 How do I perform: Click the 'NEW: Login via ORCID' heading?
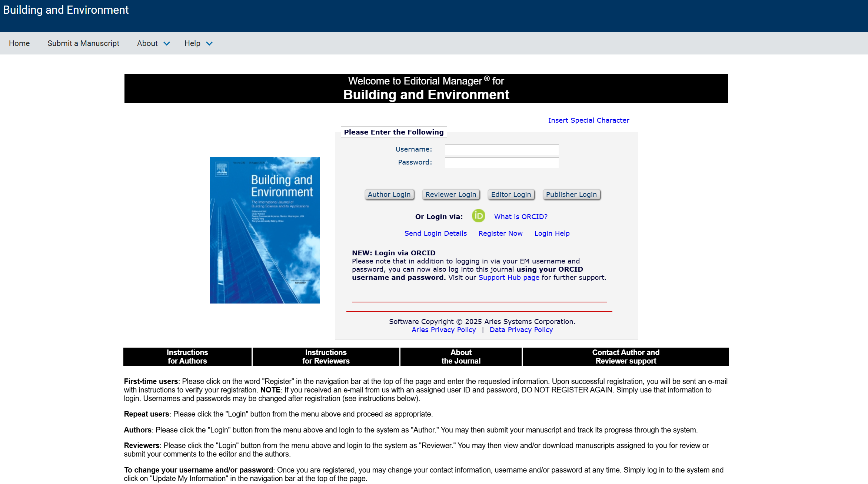pos(394,253)
